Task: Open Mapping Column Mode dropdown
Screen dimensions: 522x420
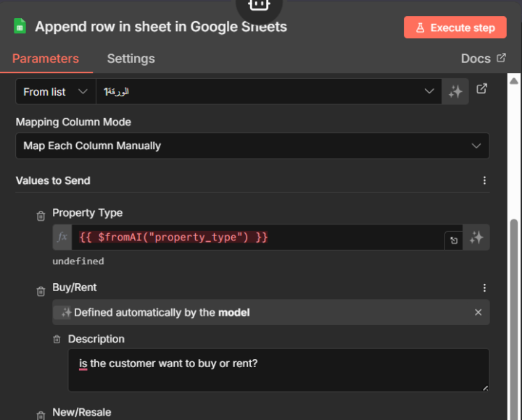Action: pyautogui.click(x=252, y=146)
